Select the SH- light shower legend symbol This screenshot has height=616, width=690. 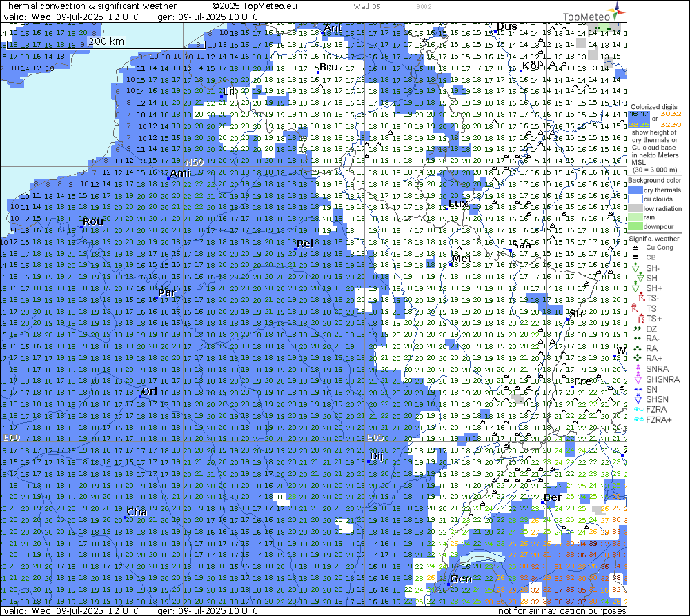pos(636,268)
